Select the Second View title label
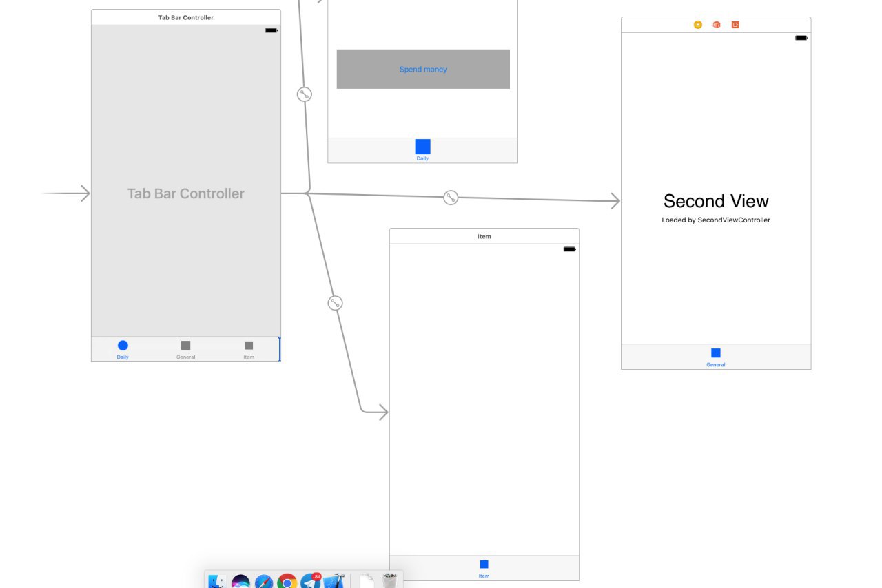Screen dimensions: 882x588 [x=716, y=201]
